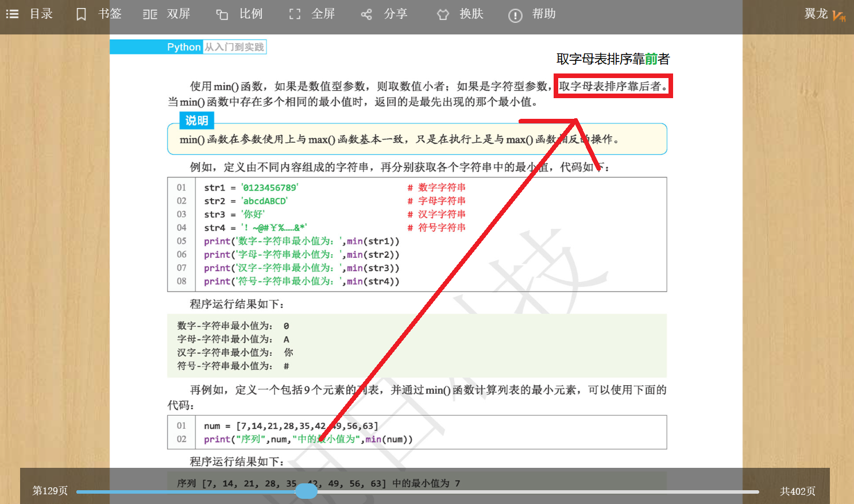Image resolution: width=854 pixels, height=504 pixels.
Task: Click output line 符号-字符串最小值为: #
Action: click(x=233, y=366)
